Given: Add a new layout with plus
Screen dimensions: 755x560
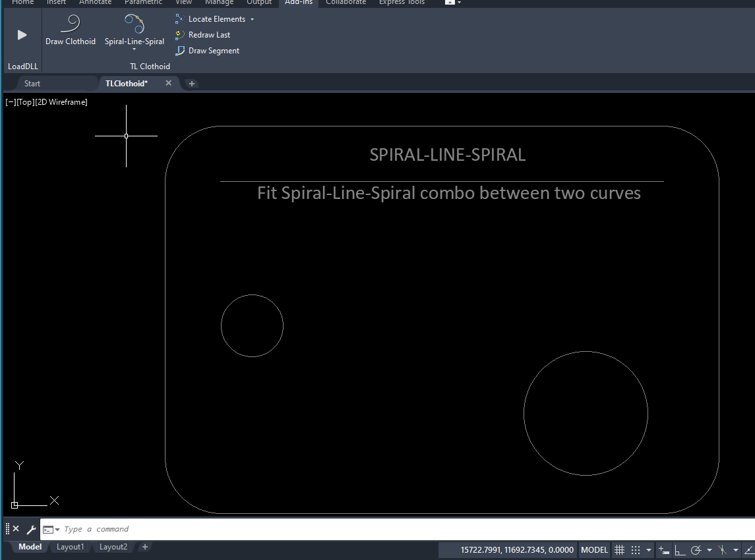Looking at the screenshot, I should click(x=145, y=547).
